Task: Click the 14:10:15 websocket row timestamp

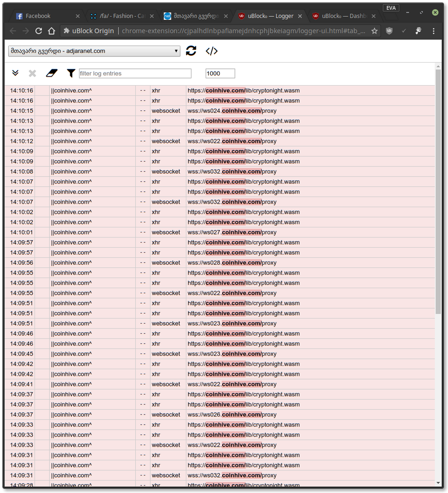Action: coord(21,111)
